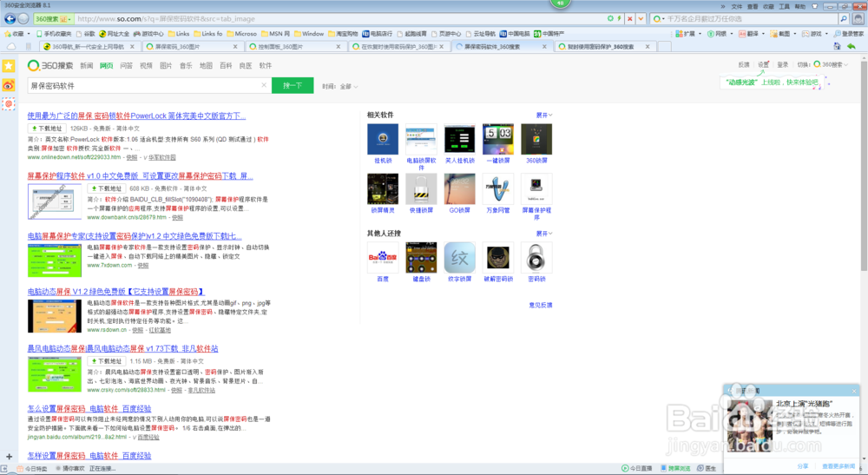Open the 截图 screenshot dropdown

point(783,34)
